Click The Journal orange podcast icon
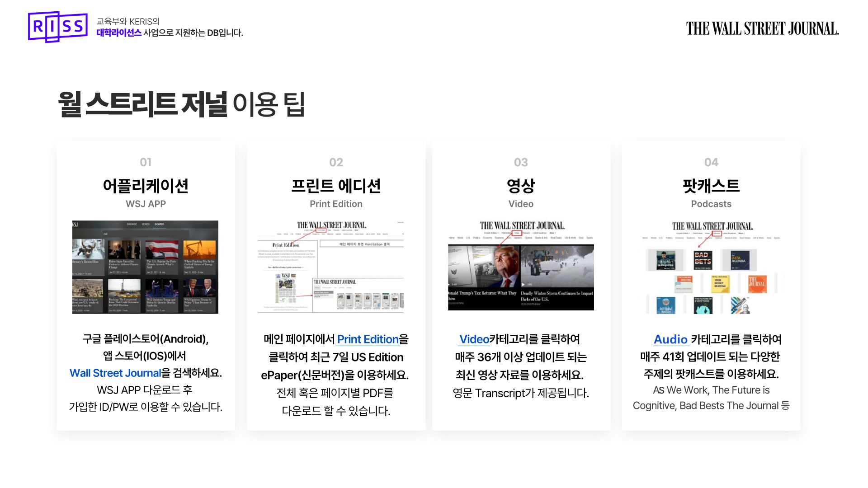This screenshot has width=868, height=488. [757, 284]
